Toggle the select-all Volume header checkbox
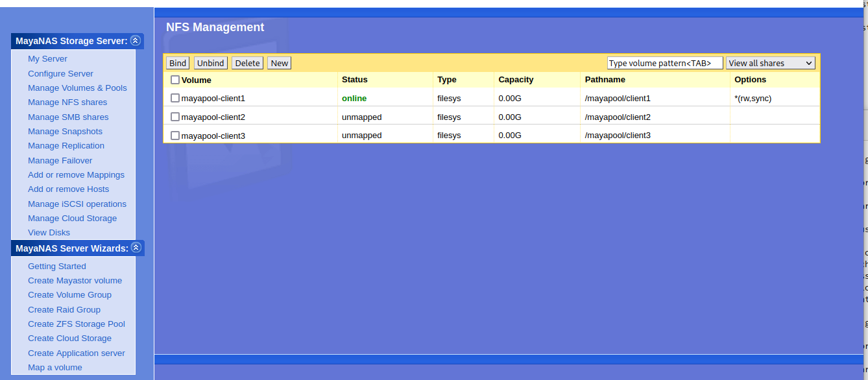This screenshot has height=380, width=868. 175,80
